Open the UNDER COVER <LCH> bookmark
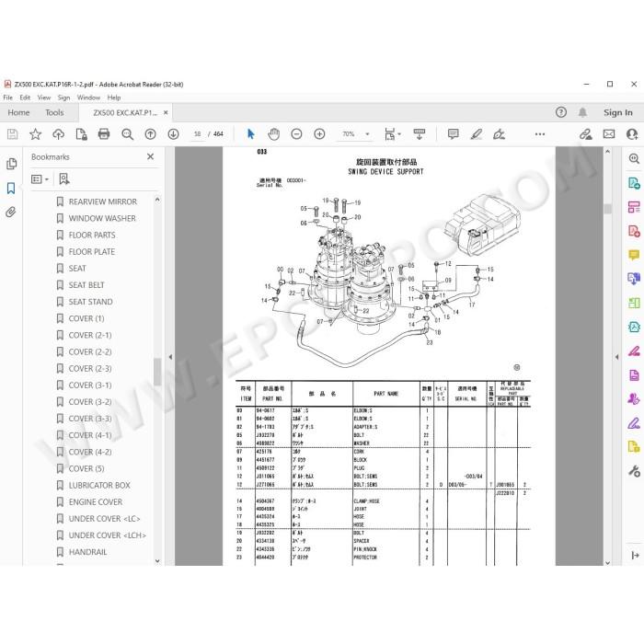This screenshot has height=644, width=644. click(x=108, y=535)
